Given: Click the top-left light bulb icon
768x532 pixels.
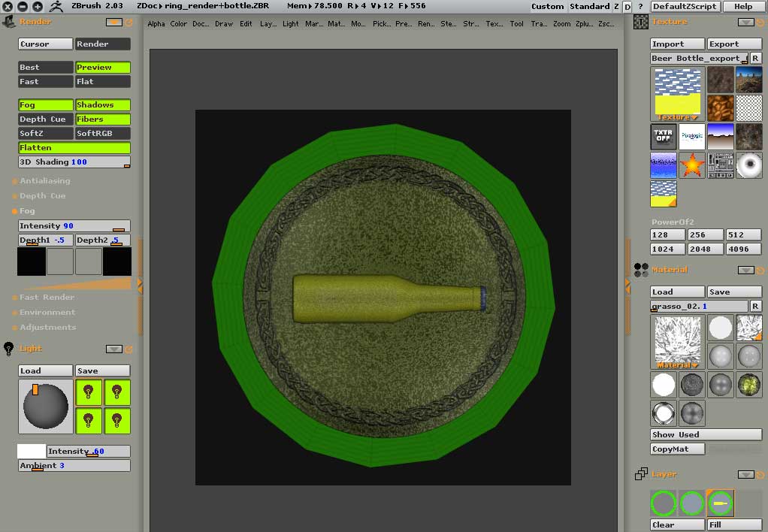Looking at the screenshot, I should pos(89,392).
